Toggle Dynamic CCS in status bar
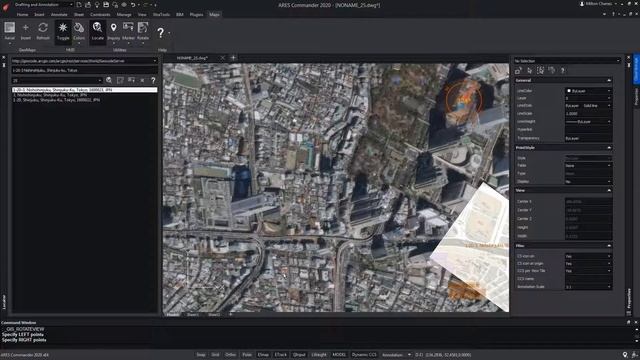Viewport: 640px width, 360px height. pos(364,355)
